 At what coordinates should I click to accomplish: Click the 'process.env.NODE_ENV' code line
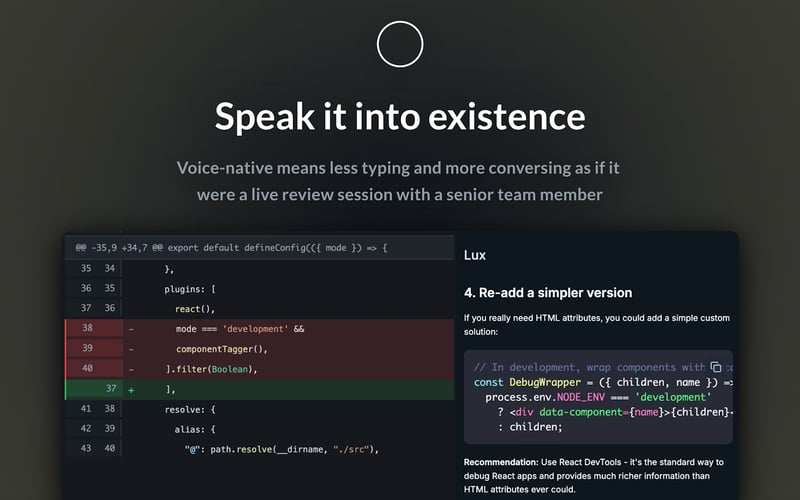[x=597, y=397]
